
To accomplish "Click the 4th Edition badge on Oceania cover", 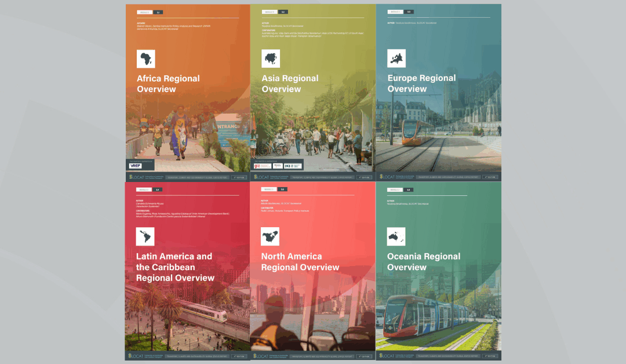I will tap(490, 356).
